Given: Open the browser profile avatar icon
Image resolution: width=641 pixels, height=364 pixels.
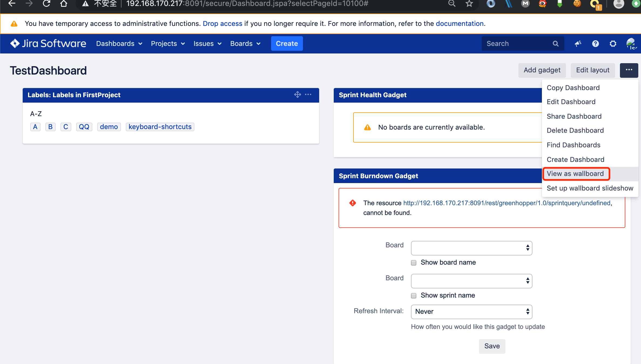Looking at the screenshot, I should (619, 4).
